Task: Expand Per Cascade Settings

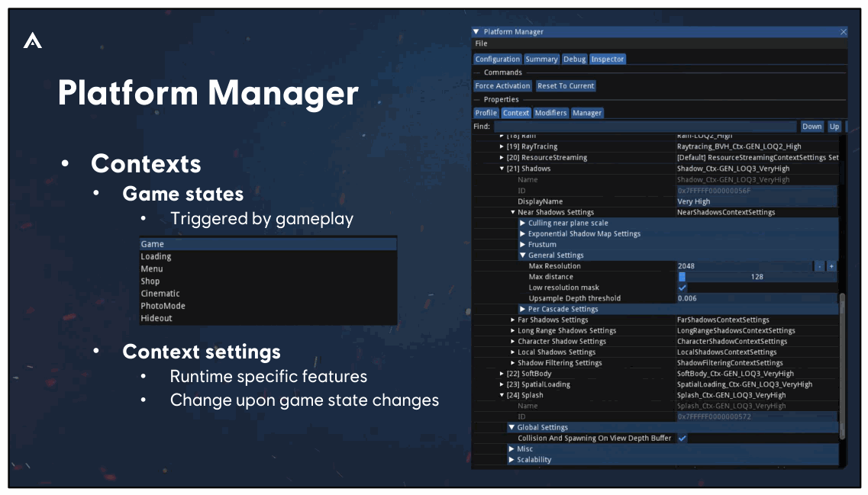Action: click(523, 309)
